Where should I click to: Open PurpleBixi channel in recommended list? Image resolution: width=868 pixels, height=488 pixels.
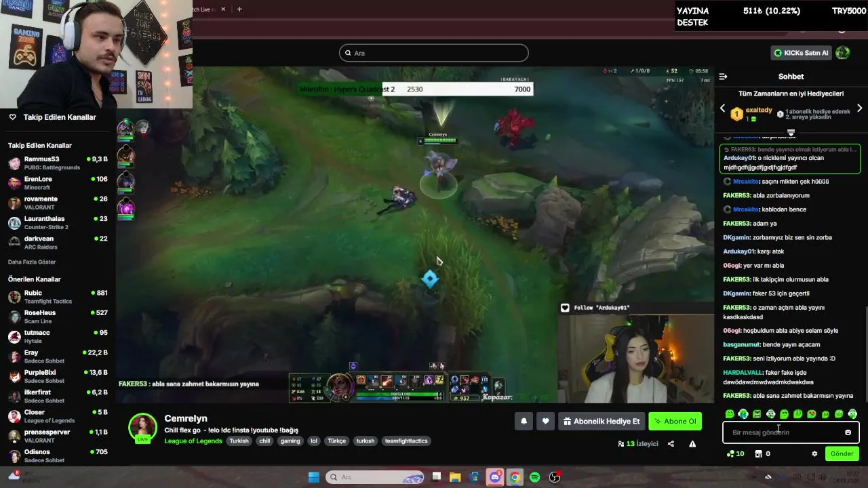[x=58, y=376]
